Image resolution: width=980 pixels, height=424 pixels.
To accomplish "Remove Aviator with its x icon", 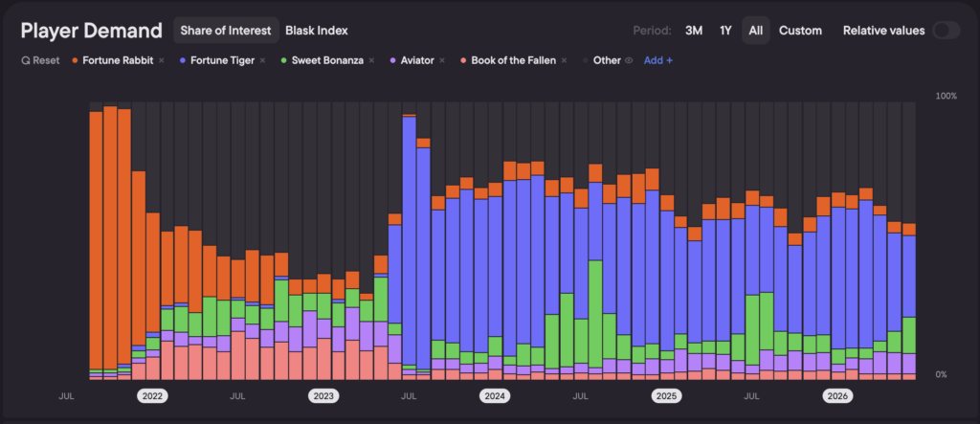I will [x=442, y=60].
